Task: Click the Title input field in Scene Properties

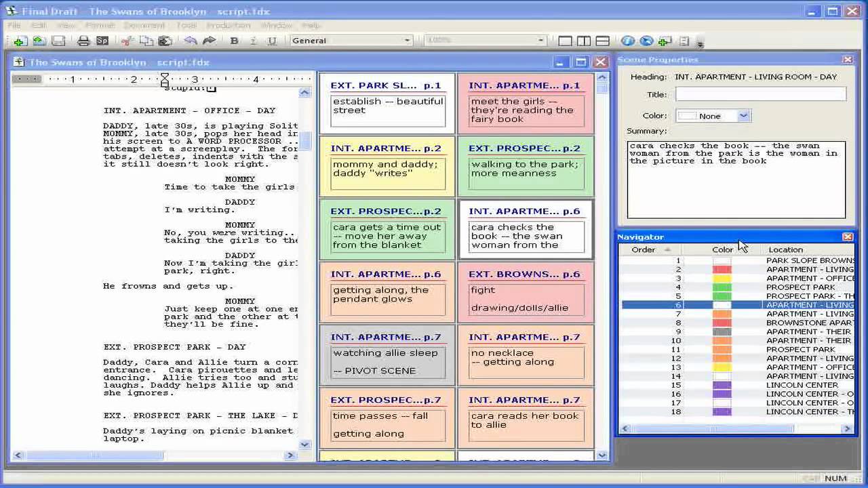Action: point(761,95)
